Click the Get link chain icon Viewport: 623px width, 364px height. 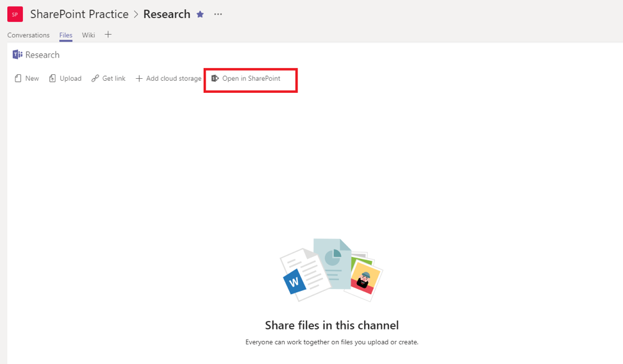[95, 78]
